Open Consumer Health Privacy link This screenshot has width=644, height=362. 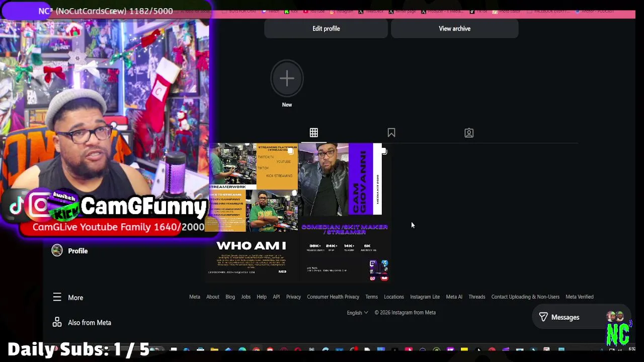point(333,297)
